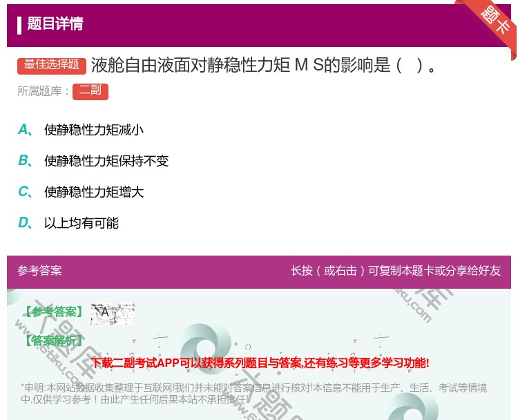Click the 申明 disclaimer text

(x=253, y=393)
